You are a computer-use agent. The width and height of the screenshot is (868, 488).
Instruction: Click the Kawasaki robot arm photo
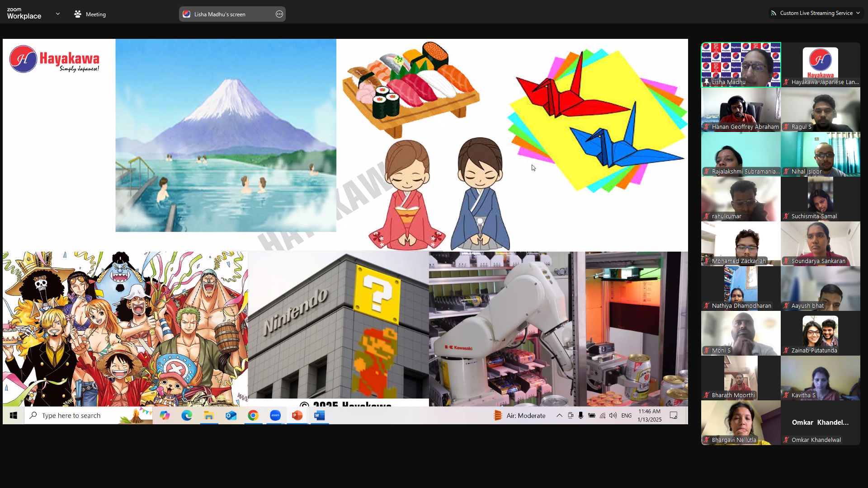pos(558,328)
